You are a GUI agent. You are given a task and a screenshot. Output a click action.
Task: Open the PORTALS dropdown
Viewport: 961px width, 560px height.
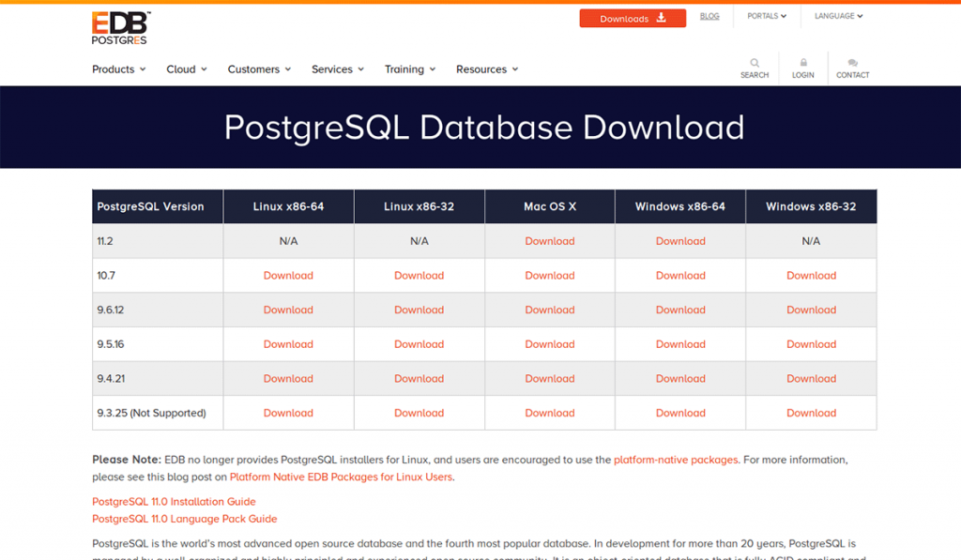[765, 15]
